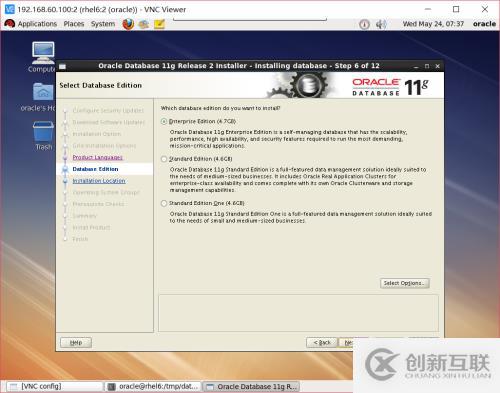Image resolution: width=500 pixels, height=393 pixels.
Task: Click the VNC Viewer app icon
Action: 10,9
